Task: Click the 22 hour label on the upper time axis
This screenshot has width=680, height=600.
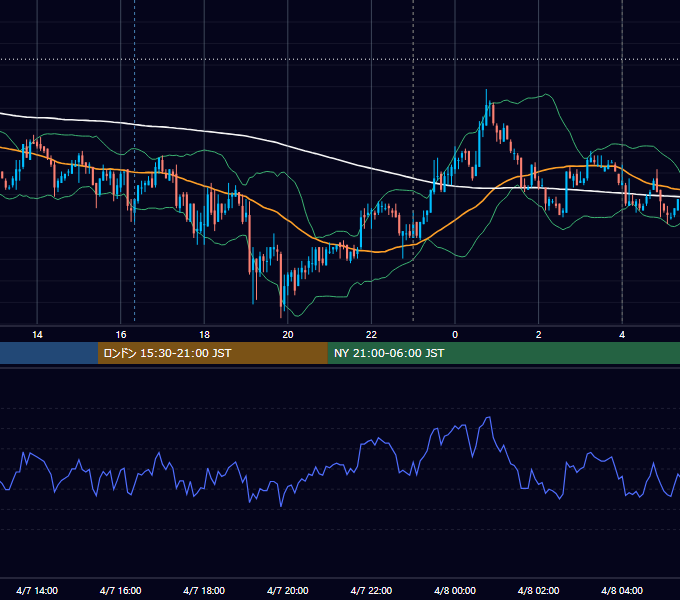Action: click(x=371, y=335)
